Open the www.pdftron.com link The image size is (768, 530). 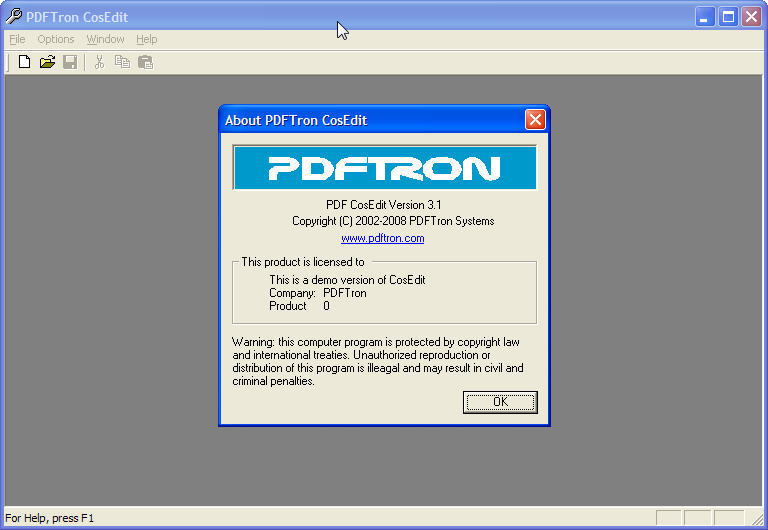383,239
